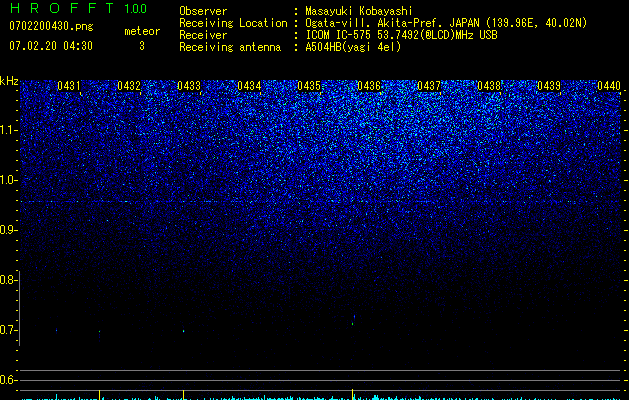Click the 0433 time marker

[x=189, y=86]
